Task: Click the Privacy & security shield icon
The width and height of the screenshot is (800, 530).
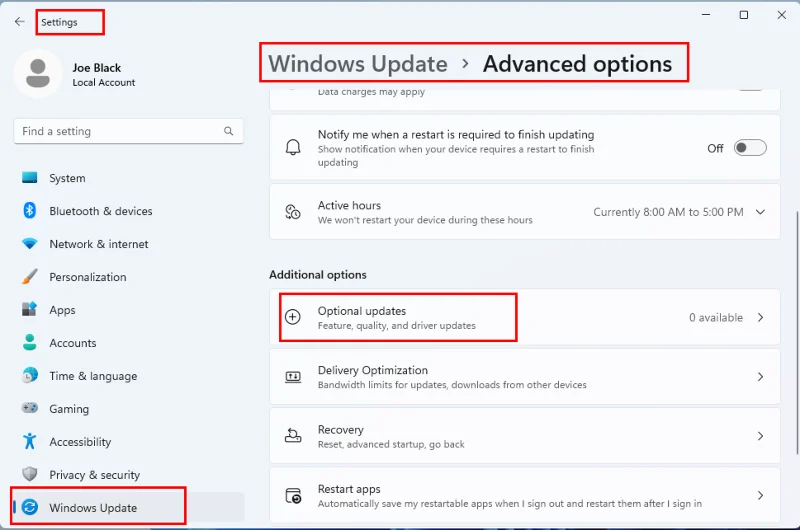Action: coord(30,475)
